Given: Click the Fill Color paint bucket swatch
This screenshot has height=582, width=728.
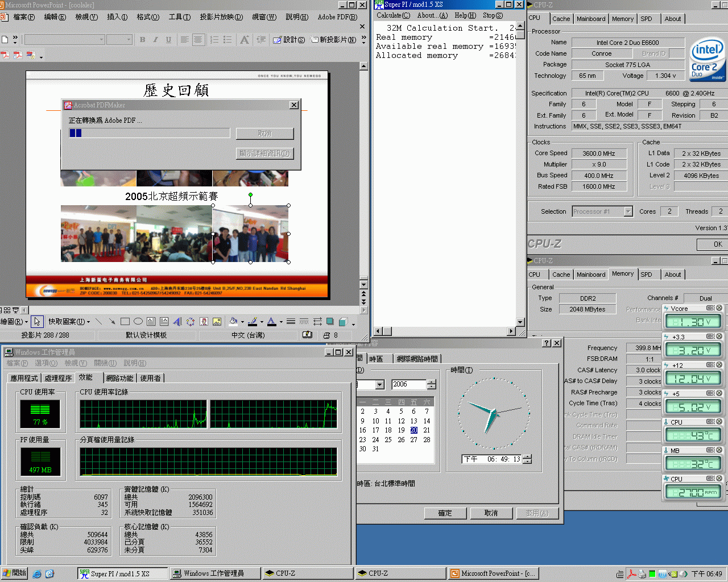Looking at the screenshot, I should click(x=233, y=322).
